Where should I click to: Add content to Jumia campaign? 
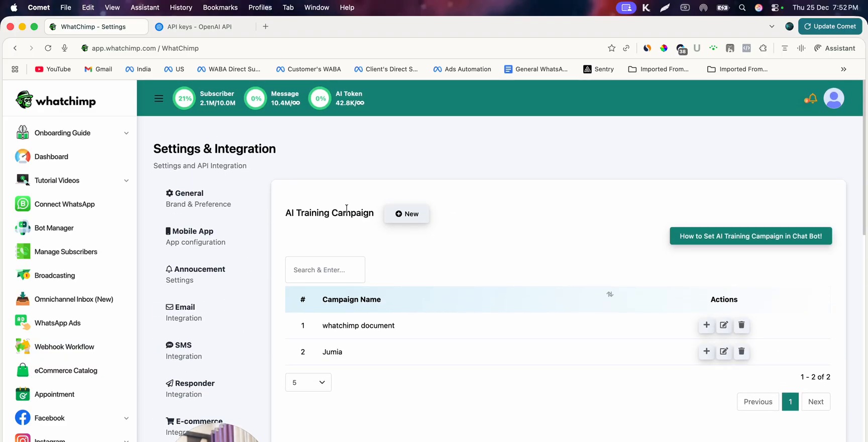706,351
